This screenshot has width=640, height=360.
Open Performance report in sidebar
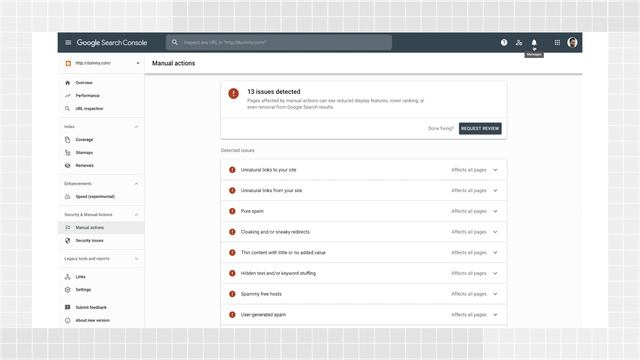(87, 96)
